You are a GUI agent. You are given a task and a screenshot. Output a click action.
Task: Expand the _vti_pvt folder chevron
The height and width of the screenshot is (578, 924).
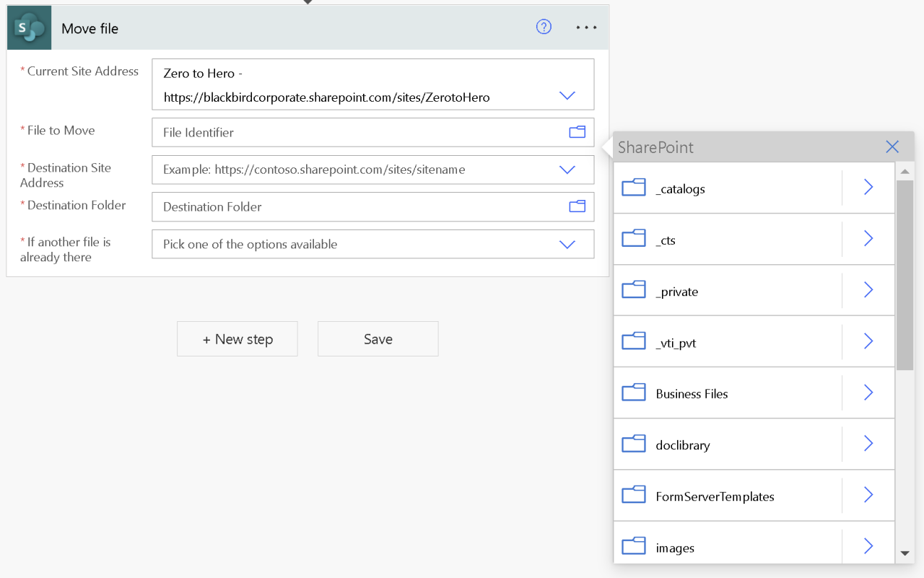click(868, 341)
